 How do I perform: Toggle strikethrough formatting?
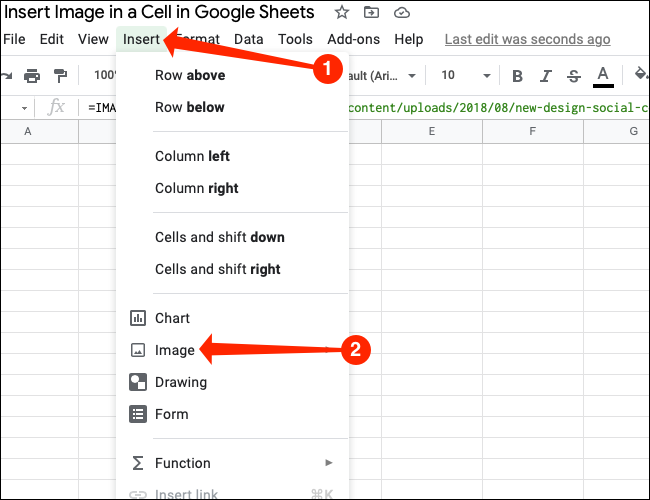[573, 76]
